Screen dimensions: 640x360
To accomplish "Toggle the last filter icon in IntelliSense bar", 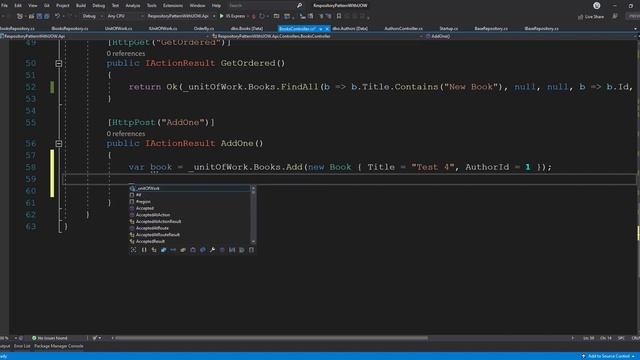I will 251,250.
